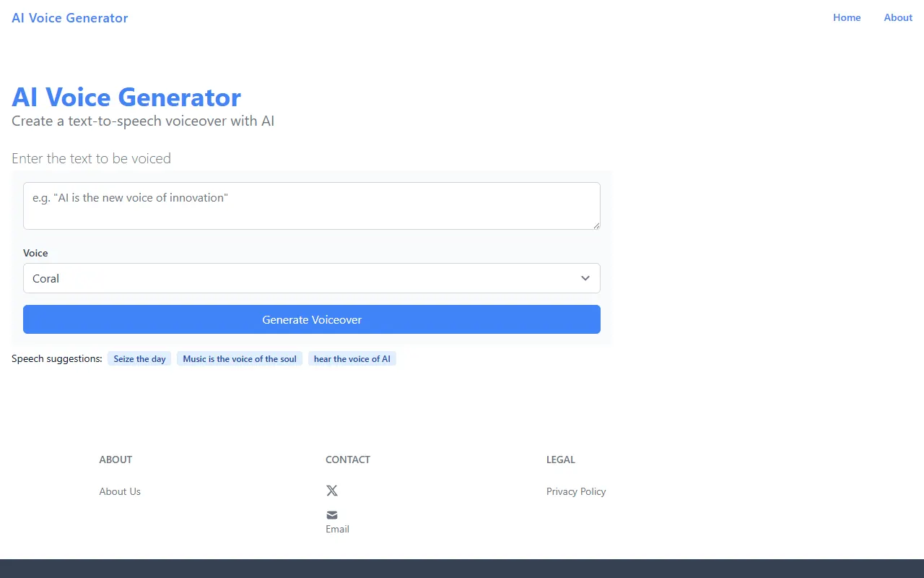Select the "Seize the day" suggestion chip
Viewport: 924px width, 578px height.
139,358
